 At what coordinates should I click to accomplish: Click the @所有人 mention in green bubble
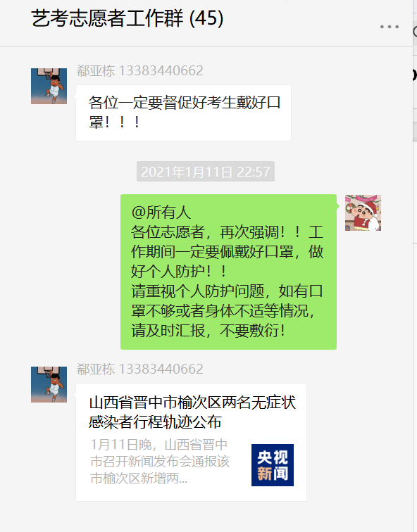point(161,213)
